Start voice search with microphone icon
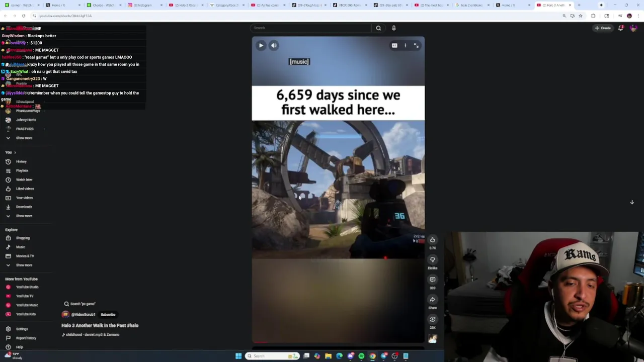This screenshot has width=644, height=362. tap(393, 28)
